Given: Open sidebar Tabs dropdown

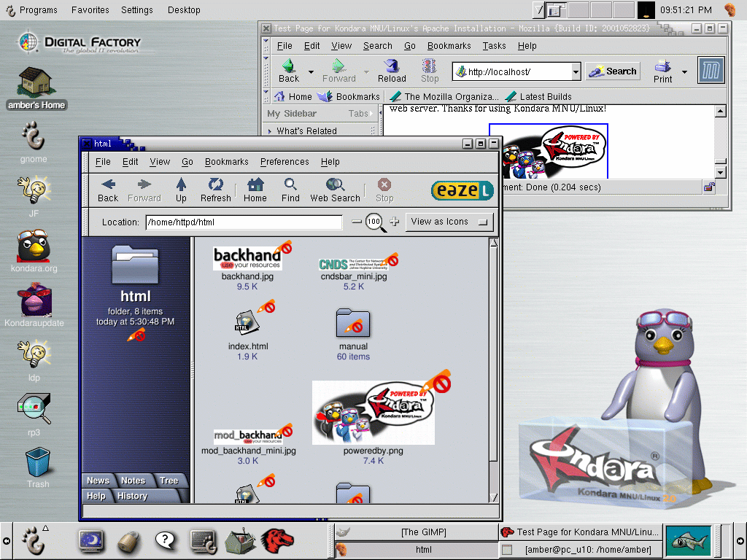Looking at the screenshot, I should pos(360,113).
